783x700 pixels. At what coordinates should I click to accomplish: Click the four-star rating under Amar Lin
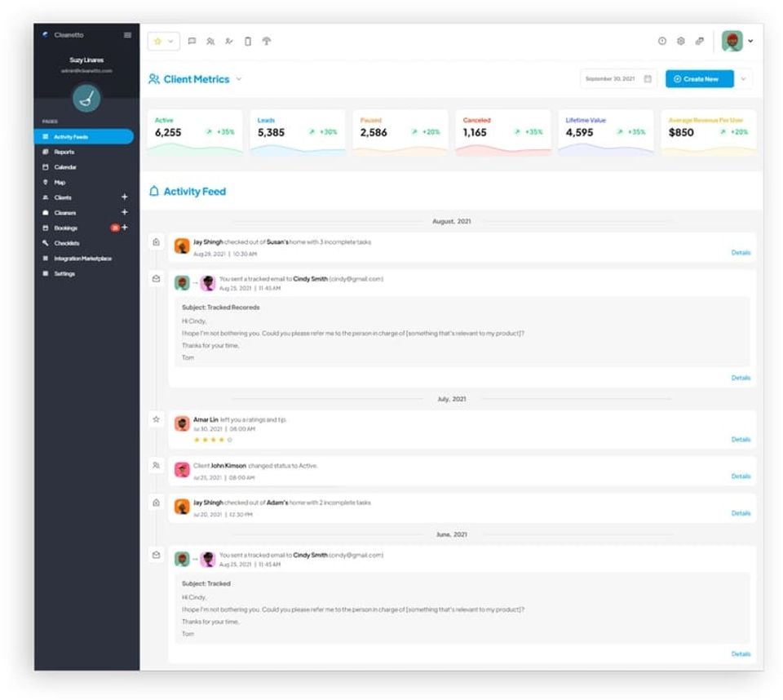[213, 441]
